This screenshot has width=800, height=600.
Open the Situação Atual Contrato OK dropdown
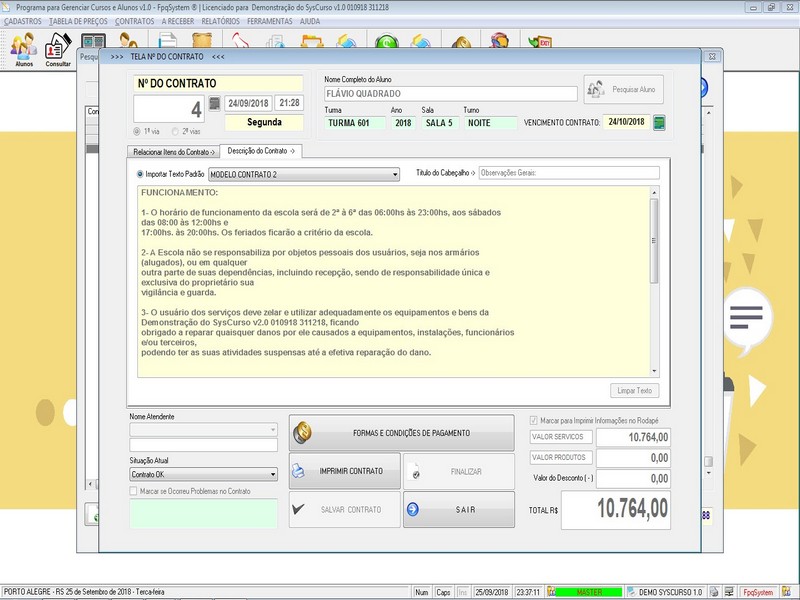tap(204, 474)
